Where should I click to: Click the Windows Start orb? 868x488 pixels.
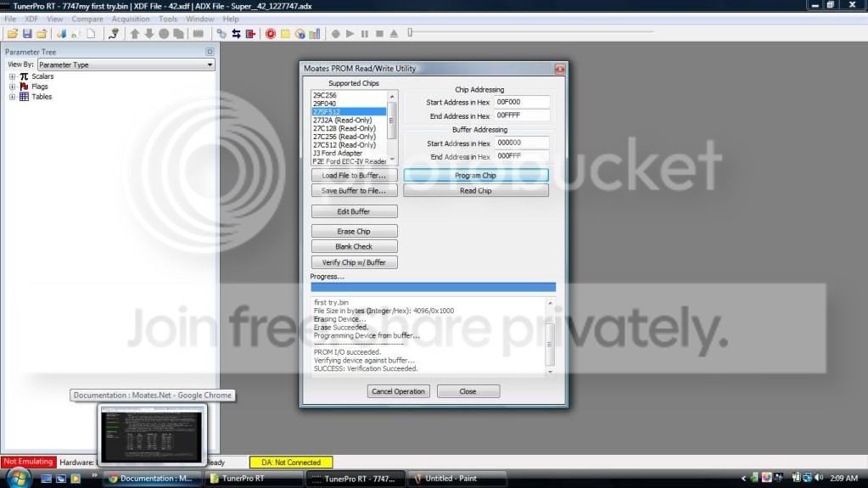click(x=19, y=478)
